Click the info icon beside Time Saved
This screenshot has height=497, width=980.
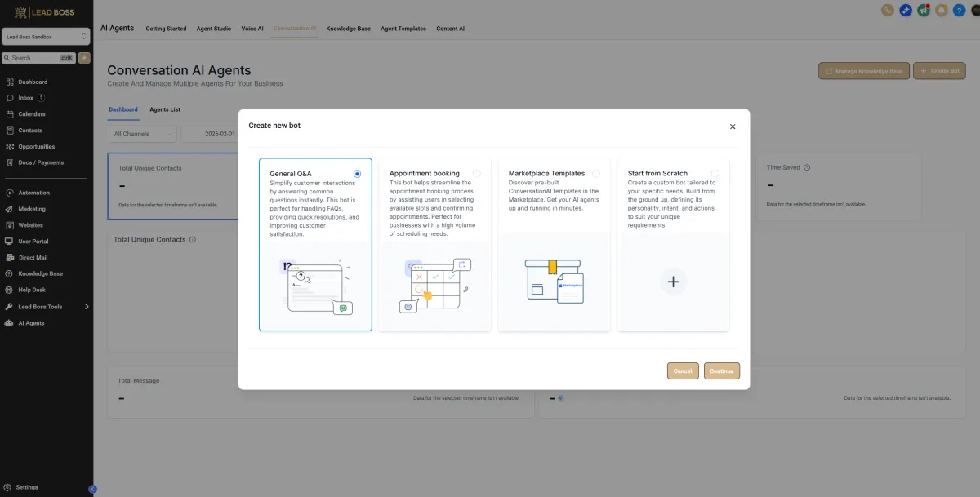[807, 167]
